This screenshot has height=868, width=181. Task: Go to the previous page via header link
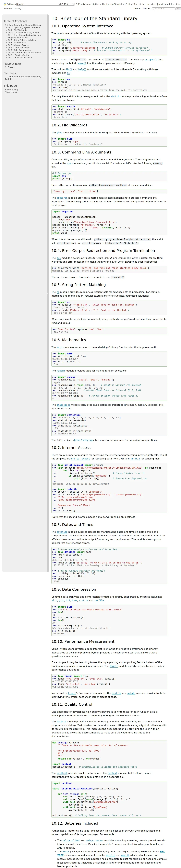[x=152, y=4]
